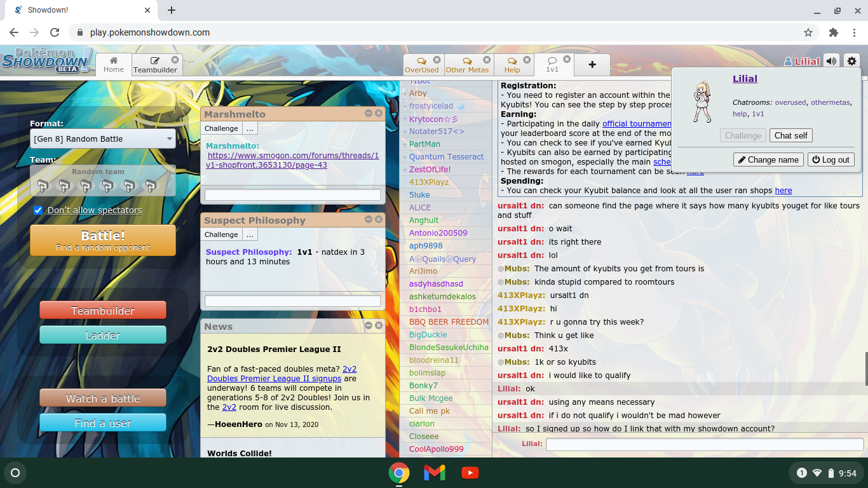
Task: Log out of Lilial account
Action: click(x=831, y=159)
